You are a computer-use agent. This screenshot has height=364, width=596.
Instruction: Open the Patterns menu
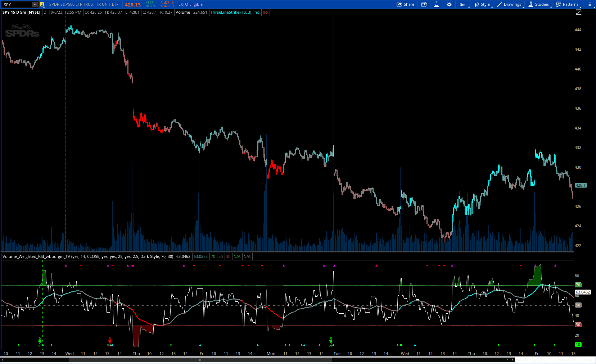pyautogui.click(x=567, y=4)
